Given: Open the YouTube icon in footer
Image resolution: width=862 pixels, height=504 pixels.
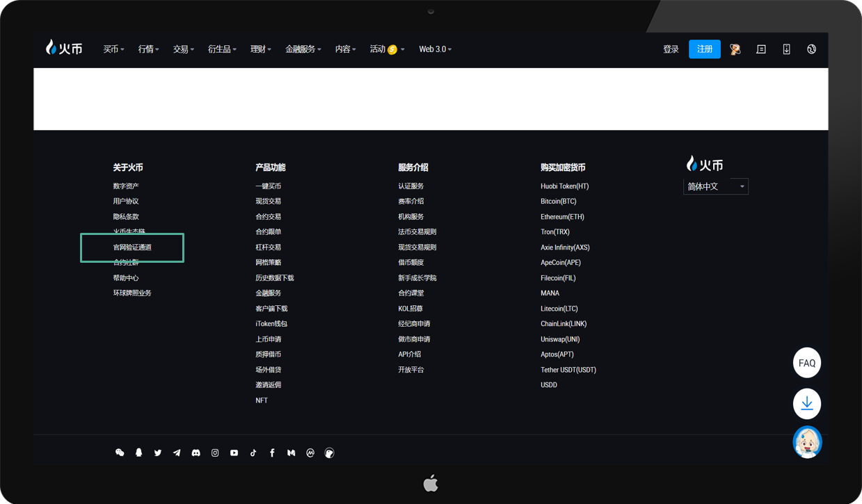Looking at the screenshot, I should (x=234, y=453).
